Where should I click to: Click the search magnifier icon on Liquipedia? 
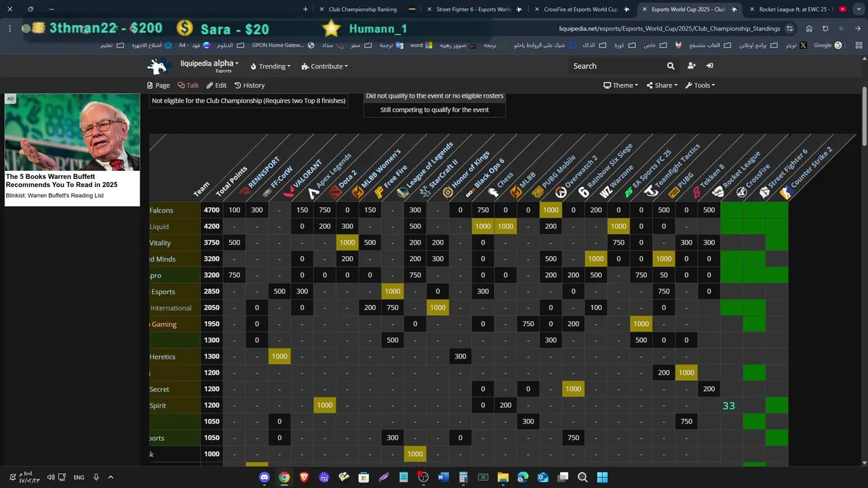pyautogui.click(x=671, y=66)
